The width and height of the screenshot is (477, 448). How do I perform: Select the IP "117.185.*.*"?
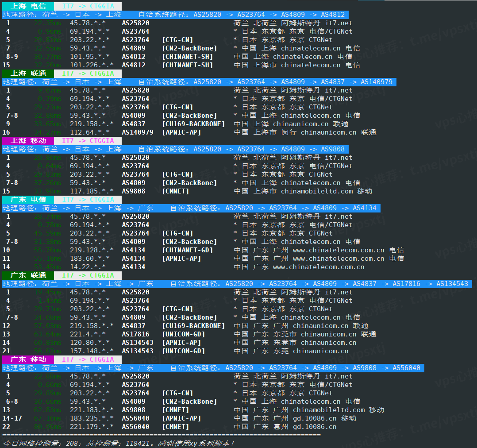pyautogui.click(x=92, y=191)
